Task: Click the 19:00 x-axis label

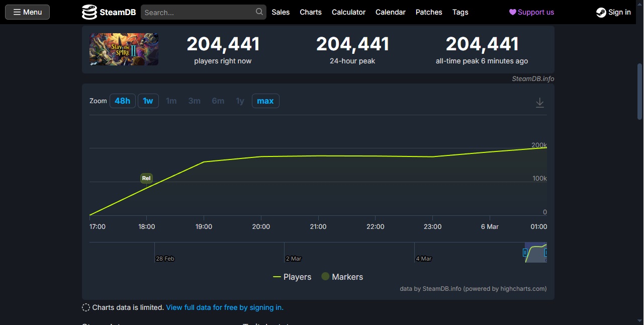Action: point(204,227)
